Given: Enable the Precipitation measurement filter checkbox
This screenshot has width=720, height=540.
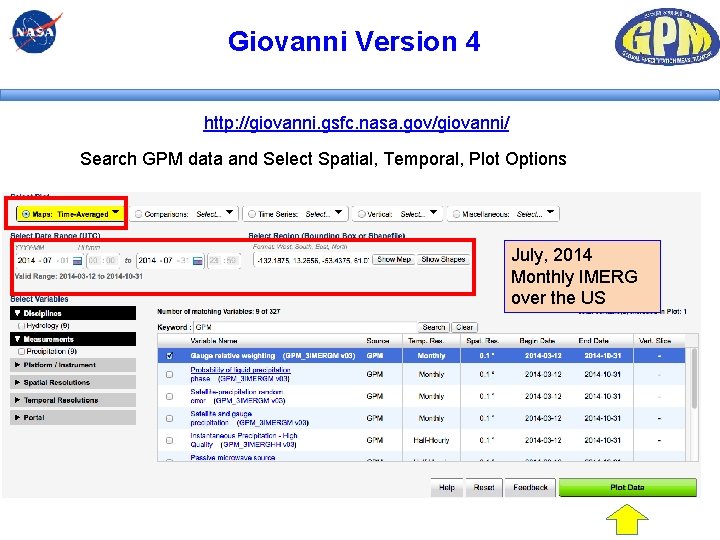Looking at the screenshot, I should coord(21,351).
